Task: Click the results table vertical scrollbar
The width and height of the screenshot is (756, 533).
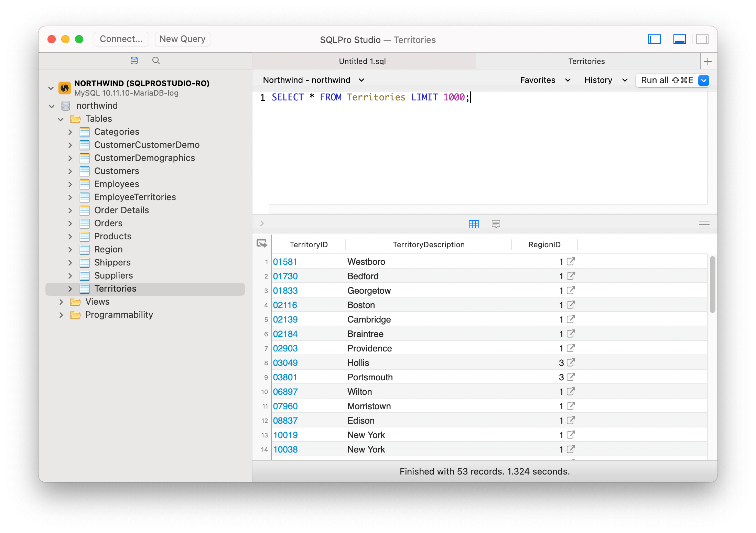Action: click(x=712, y=285)
